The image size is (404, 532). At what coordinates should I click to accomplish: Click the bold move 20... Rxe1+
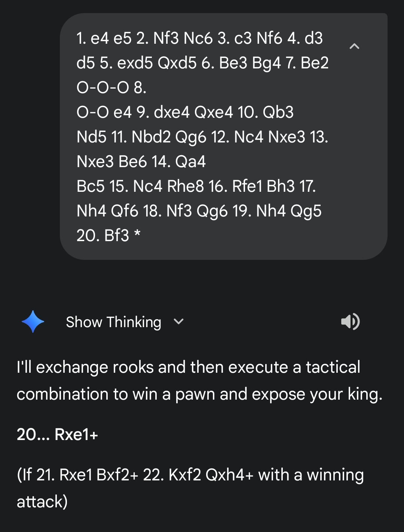click(57, 434)
